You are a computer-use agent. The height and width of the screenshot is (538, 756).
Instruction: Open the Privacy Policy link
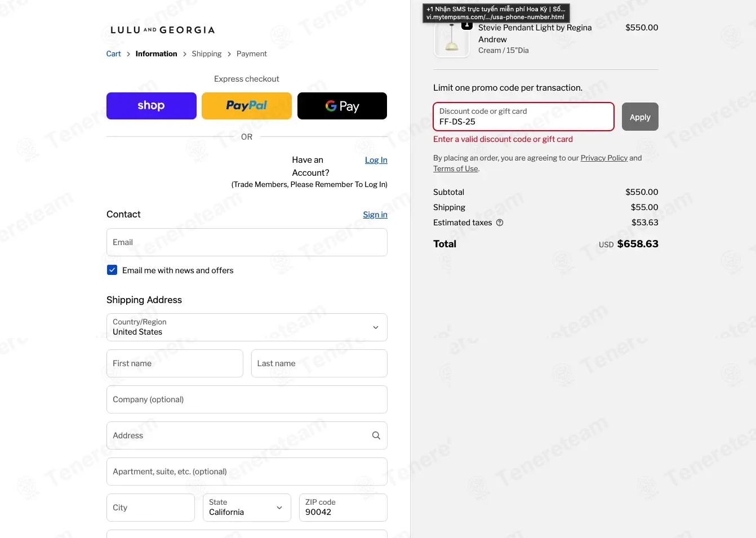604,158
